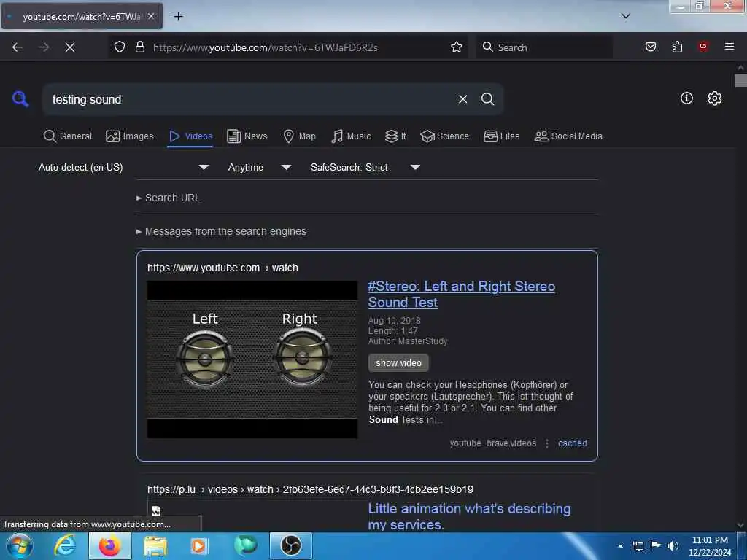Open the Map category
747x560 pixels.
point(300,136)
